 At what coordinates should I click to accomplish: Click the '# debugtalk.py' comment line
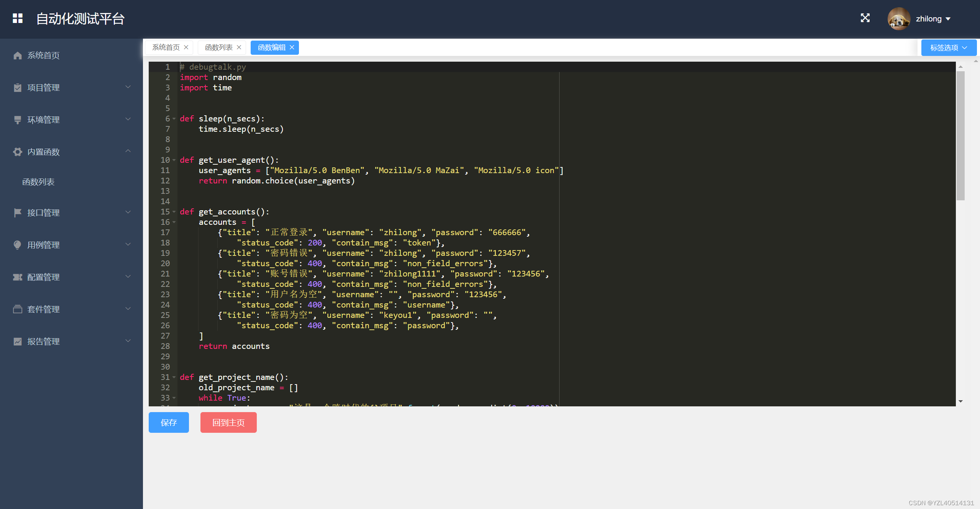(213, 67)
